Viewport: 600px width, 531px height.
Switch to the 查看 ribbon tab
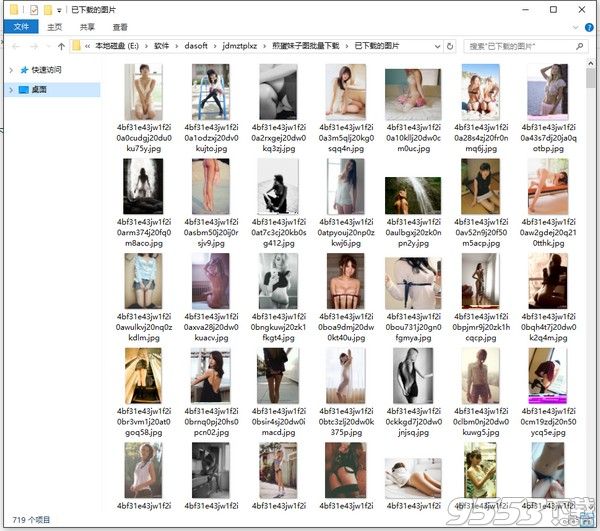[x=120, y=27]
